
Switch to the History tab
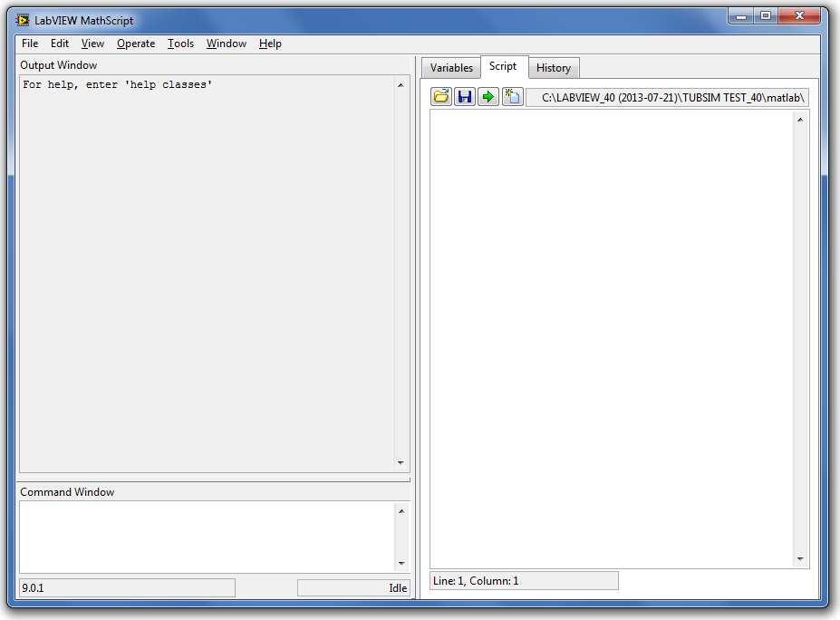point(554,68)
